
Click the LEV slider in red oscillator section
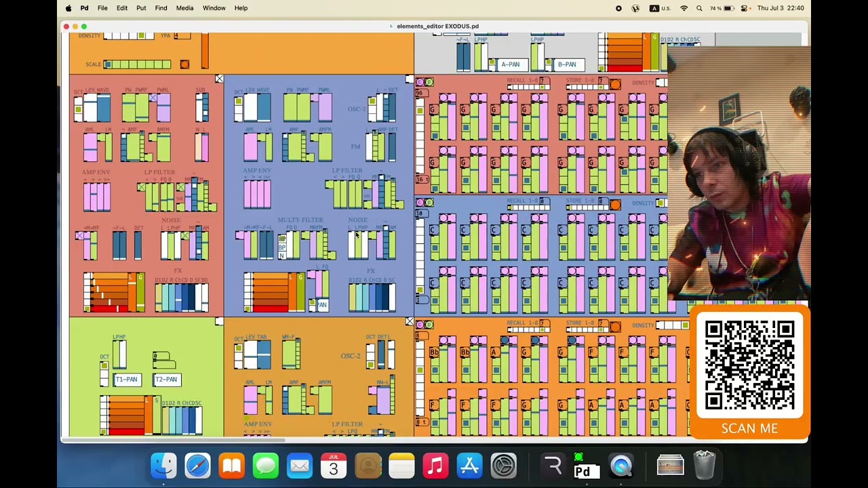click(89, 108)
